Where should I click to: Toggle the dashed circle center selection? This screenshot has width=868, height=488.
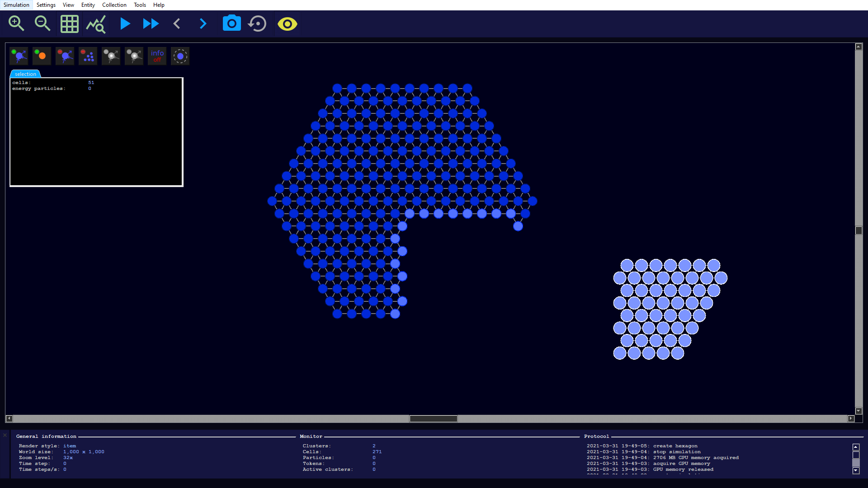[180, 56]
